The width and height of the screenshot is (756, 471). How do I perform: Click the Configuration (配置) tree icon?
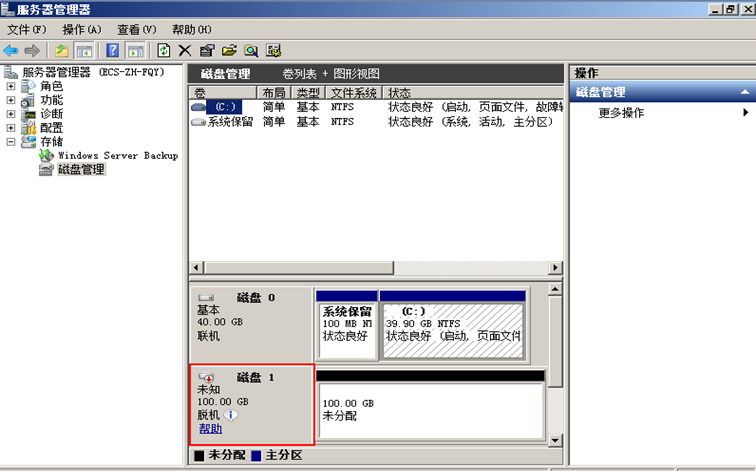click(x=28, y=128)
